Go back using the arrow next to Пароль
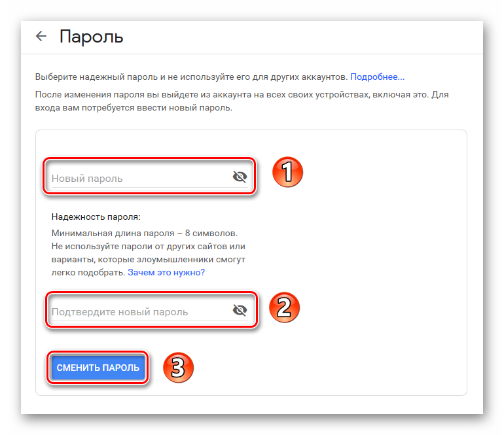Image resolution: width=504 pixels, height=435 pixels. [x=41, y=36]
